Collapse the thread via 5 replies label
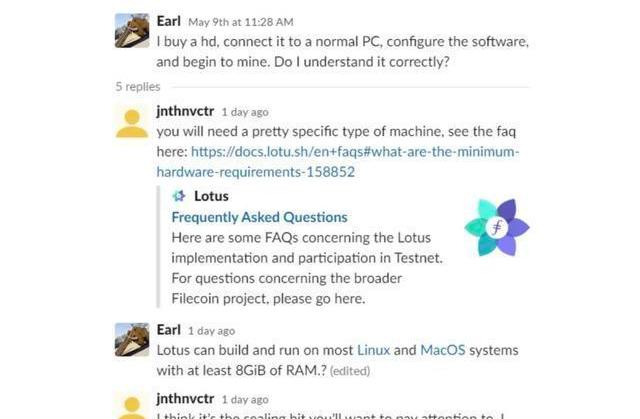The width and height of the screenshot is (640, 419). pos(138,86)
